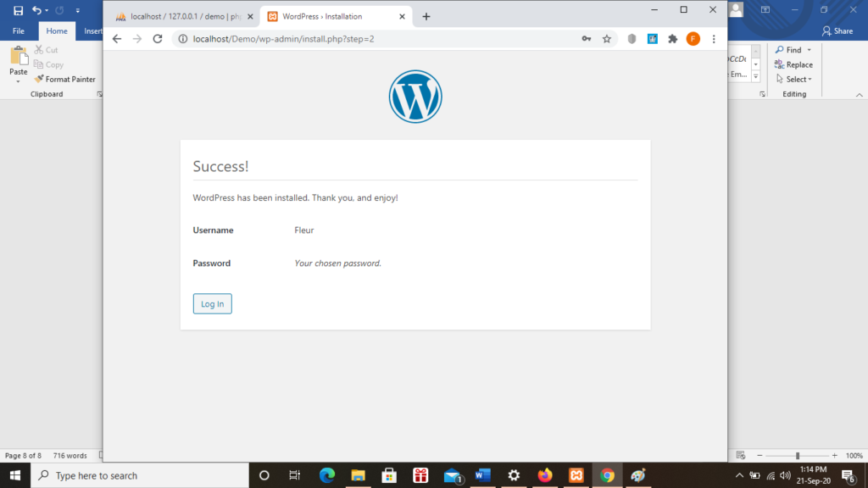Open a new Chrome tab
Image resolution: width=868 pixels, height=488 pixels.
point(426,17)
